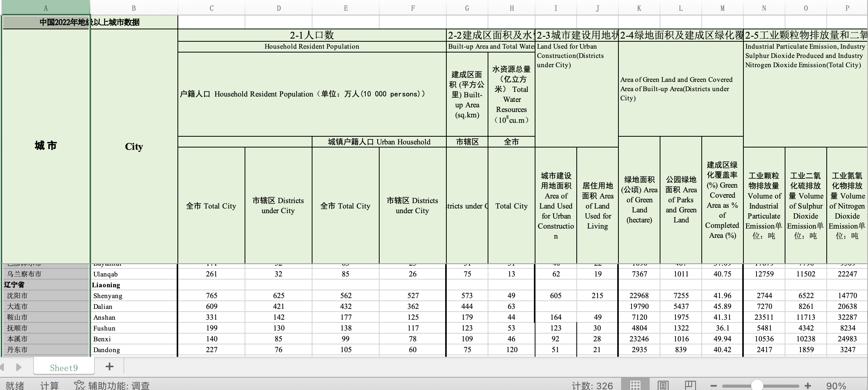Click 公园绿地面积 column header cell

tap(681, 200)
